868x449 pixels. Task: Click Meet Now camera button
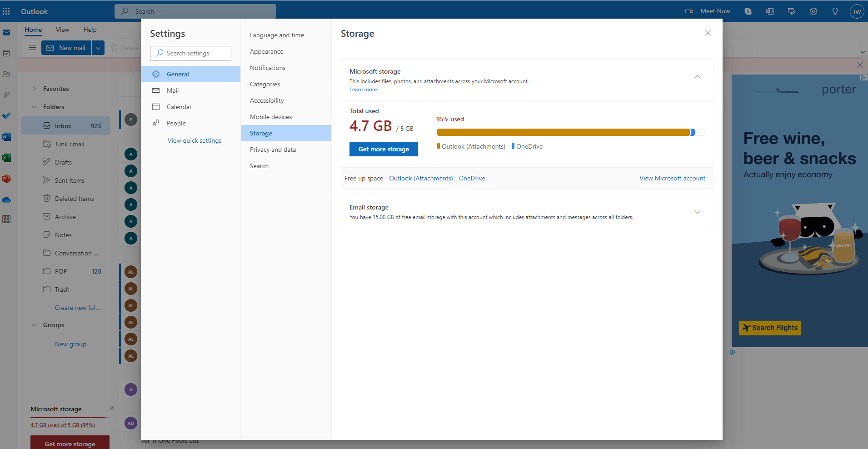tap(708, 11)
